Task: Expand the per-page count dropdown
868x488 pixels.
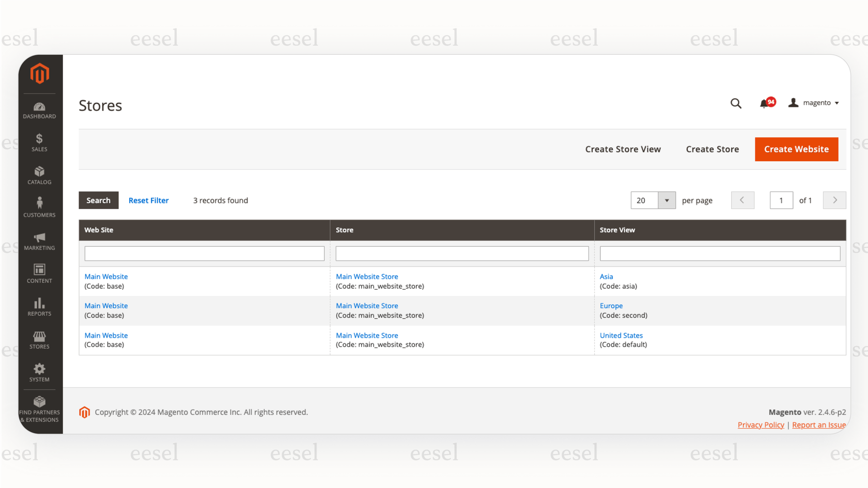Action: tap(667, 200)
